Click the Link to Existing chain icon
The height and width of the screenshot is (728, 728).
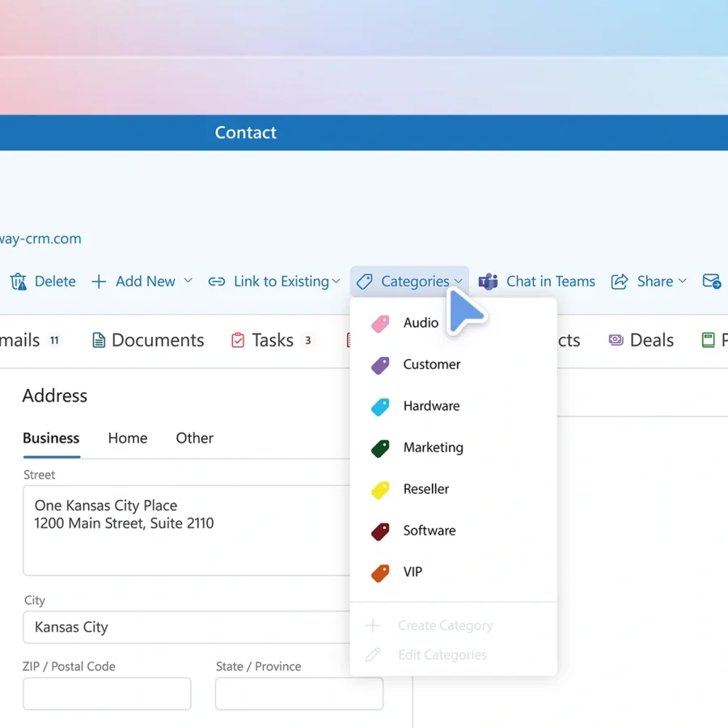[217, 281]
